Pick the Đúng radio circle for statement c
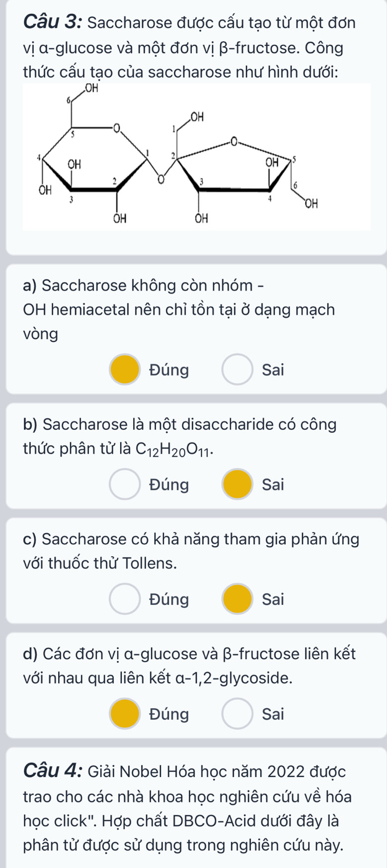The image size is (387, 868). (x=124, y=599)
